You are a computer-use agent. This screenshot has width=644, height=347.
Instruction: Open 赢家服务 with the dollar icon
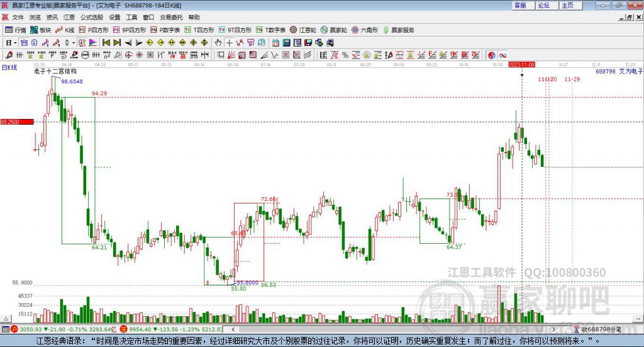pos(398,30)
